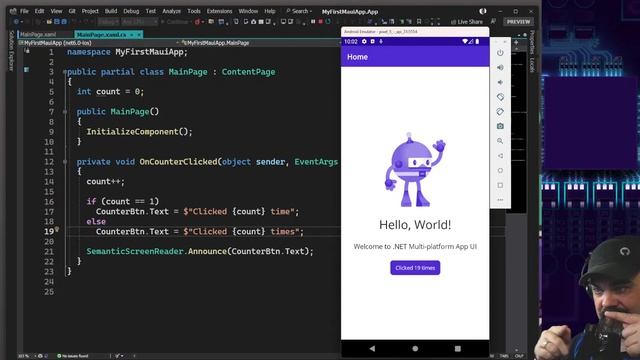Open the feedback icon next to Live Share
640x360 pixels.
click(x=493, y=21)
